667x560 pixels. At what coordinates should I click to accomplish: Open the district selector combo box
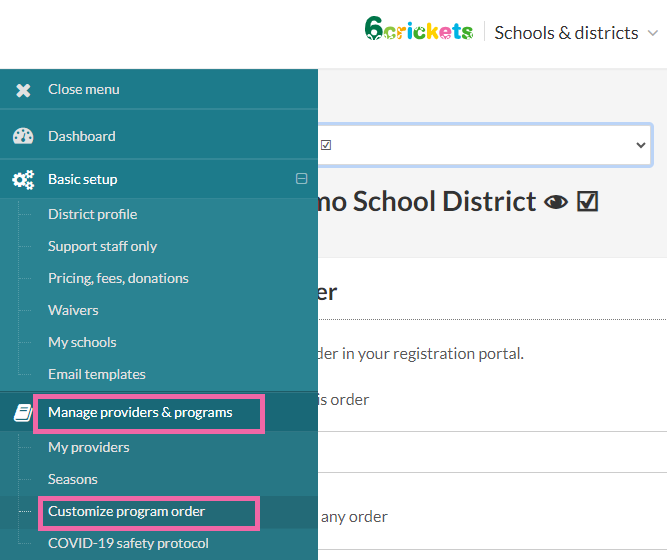pyautogui.click(x=485, y=145)
